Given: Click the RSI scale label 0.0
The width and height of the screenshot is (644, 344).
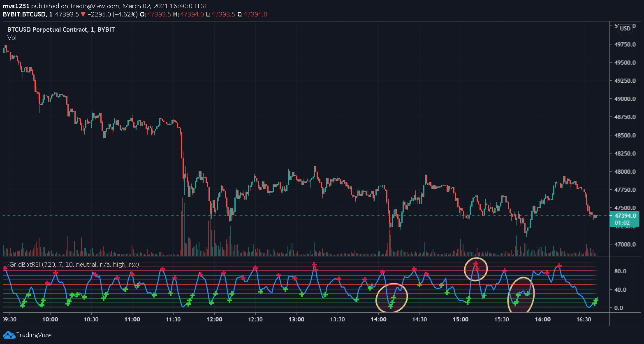Looking at the screenshot, I should (x=619, y=308).
